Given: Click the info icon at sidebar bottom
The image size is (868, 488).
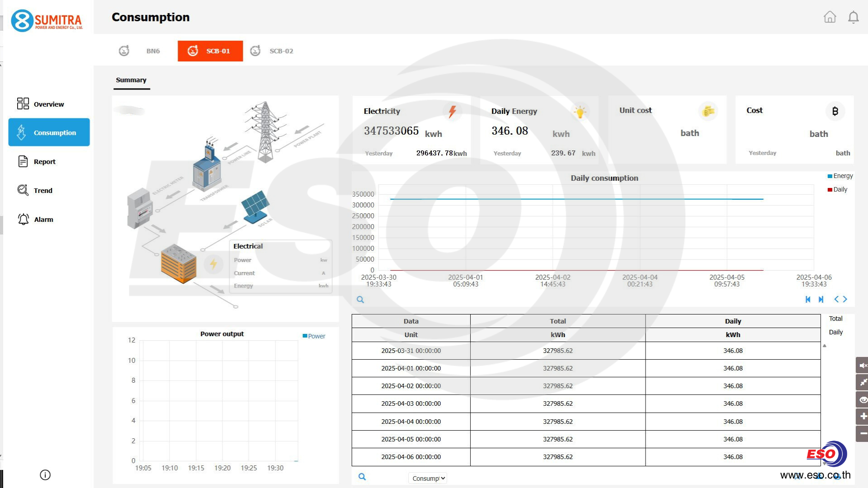Looking at the screenshot, I should pyautogui.click(x=45, y=475).
